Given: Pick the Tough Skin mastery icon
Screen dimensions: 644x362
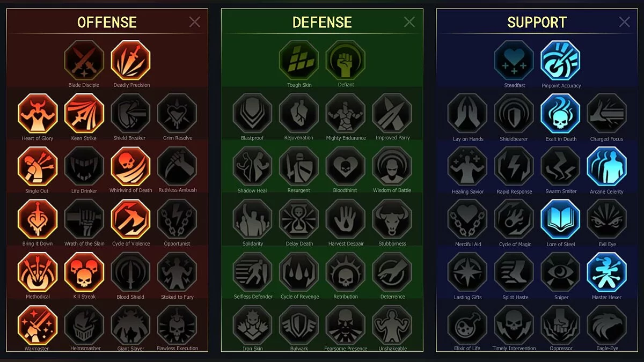Looking at the screenshot, I should (x=299, y=60).
